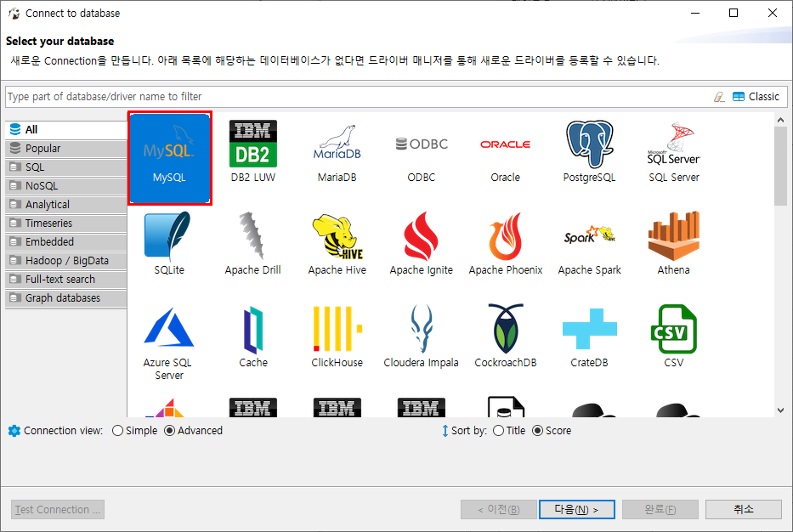Choose CrateDB

(589, 337)
